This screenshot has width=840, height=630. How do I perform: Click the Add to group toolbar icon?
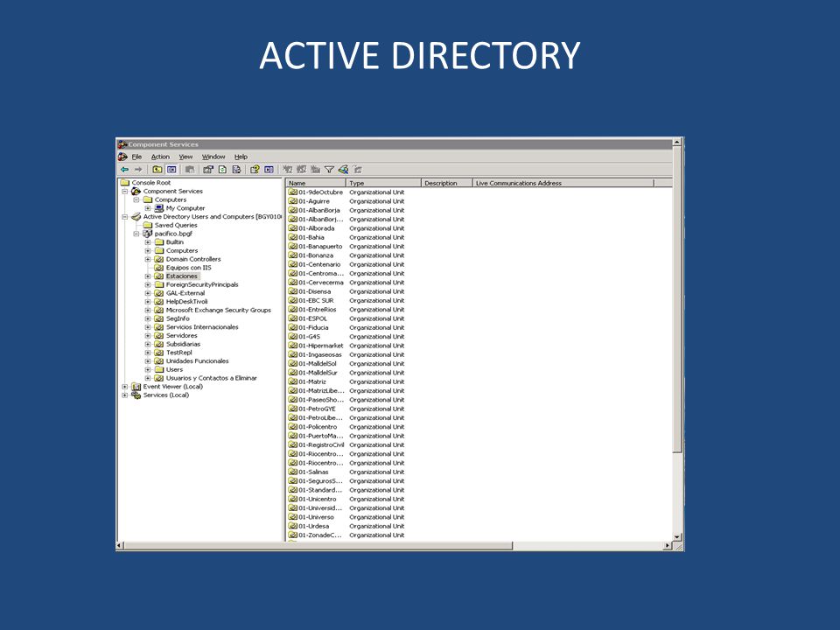[358, 169]
